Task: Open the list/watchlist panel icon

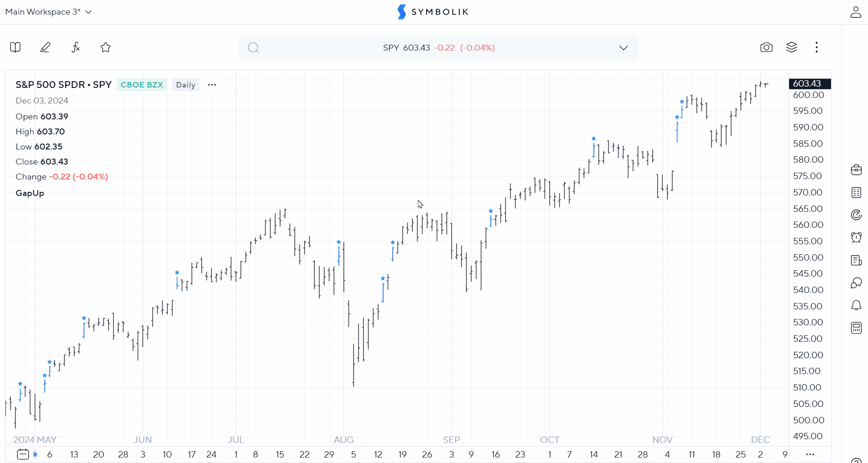Action: click(856, 192)
